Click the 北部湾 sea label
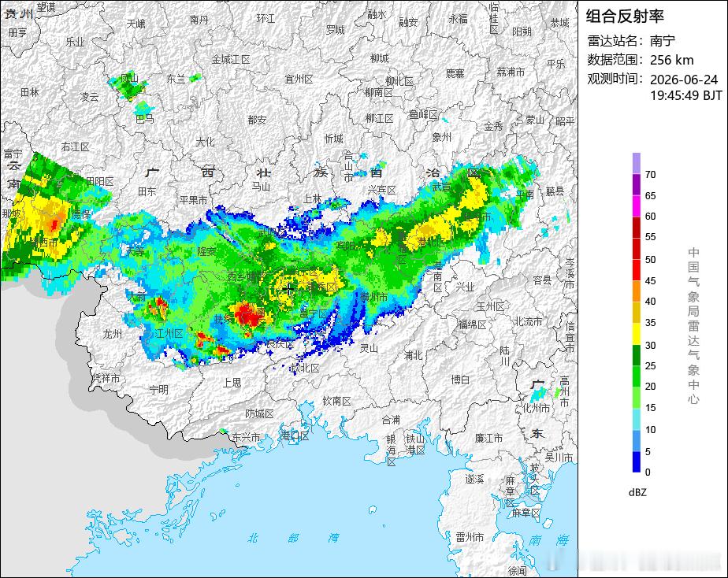This screenshot has width=728, height=578. click(293, 538)
